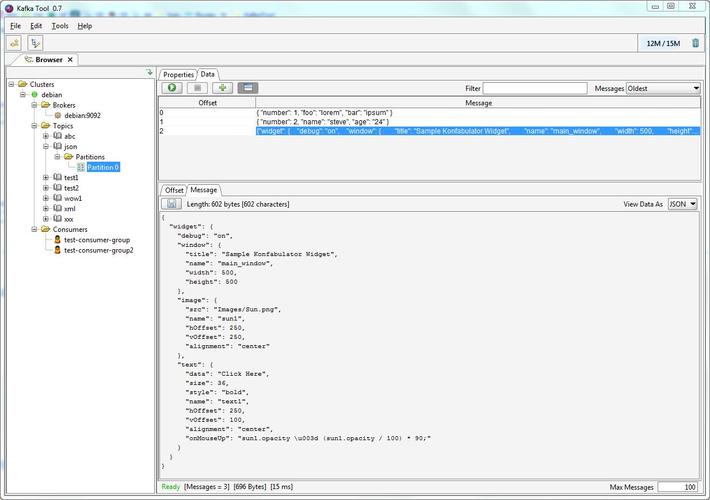Select the message row with offset 1
710x500 pixels.
[x=429, y=122]
